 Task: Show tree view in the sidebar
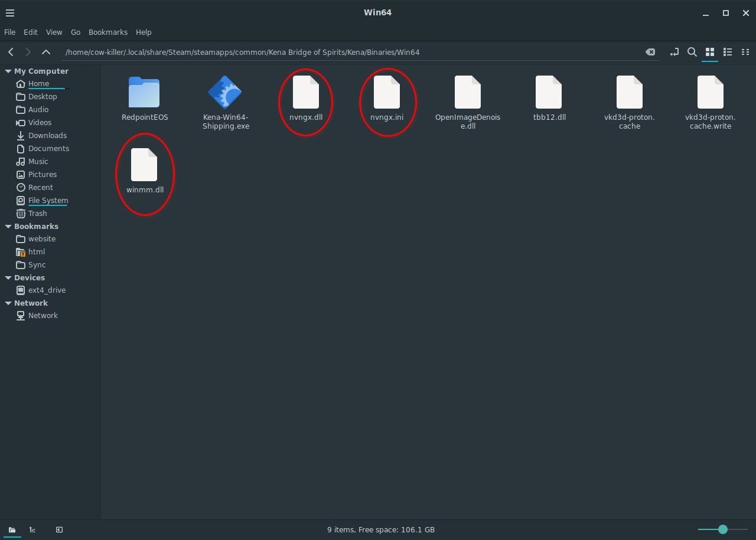(x=32, y=530)
